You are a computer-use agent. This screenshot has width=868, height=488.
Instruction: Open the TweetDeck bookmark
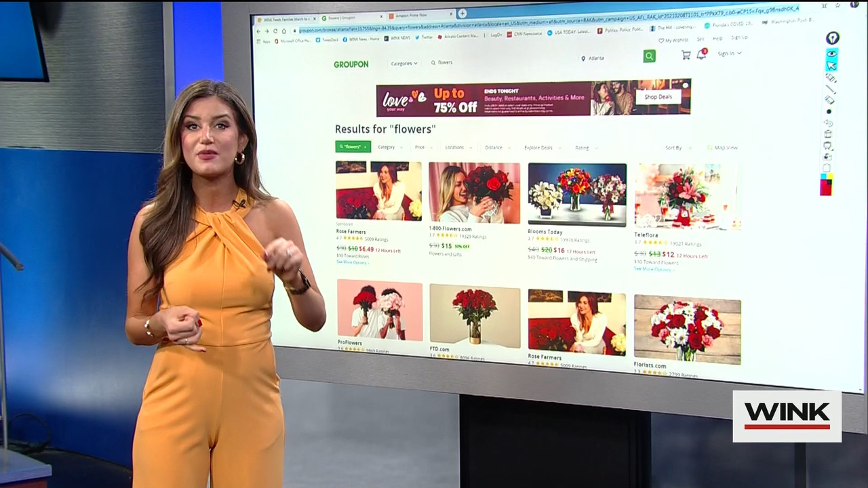326,39
